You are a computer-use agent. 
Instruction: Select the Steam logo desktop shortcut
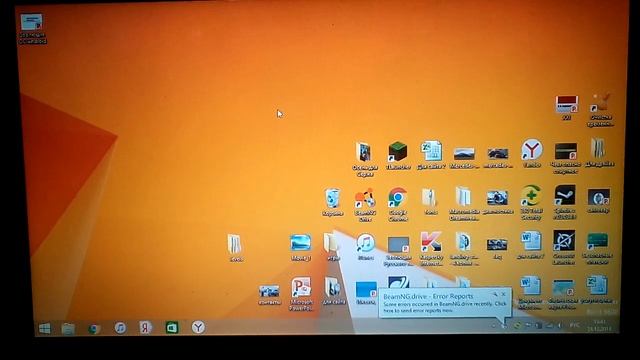(x=565, y=202)
